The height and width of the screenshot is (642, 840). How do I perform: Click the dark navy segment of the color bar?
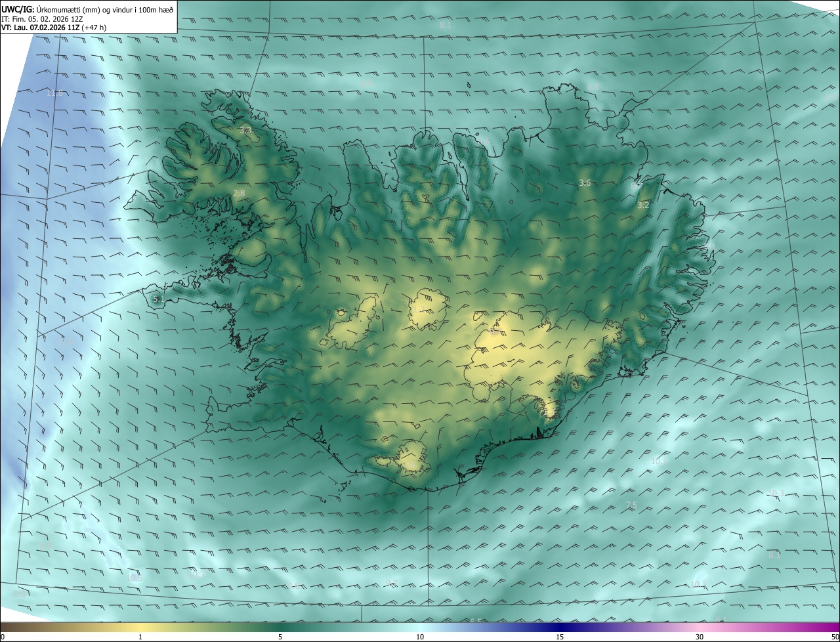[560, 627]
